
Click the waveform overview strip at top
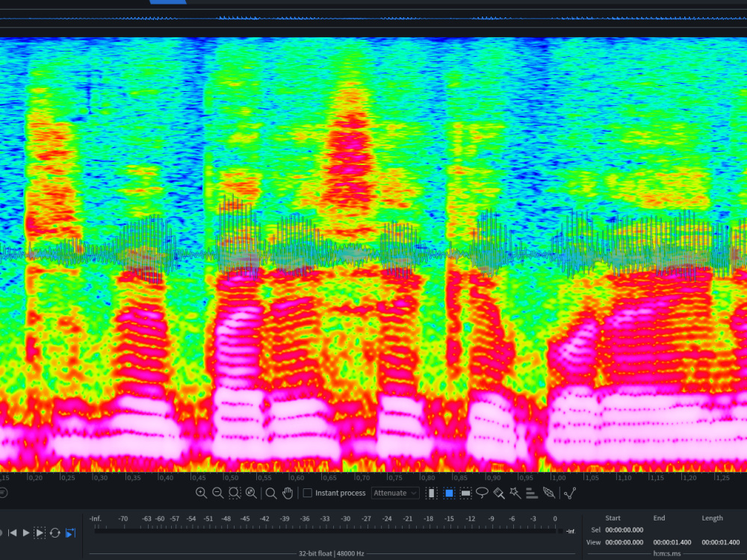coord(373,19)
